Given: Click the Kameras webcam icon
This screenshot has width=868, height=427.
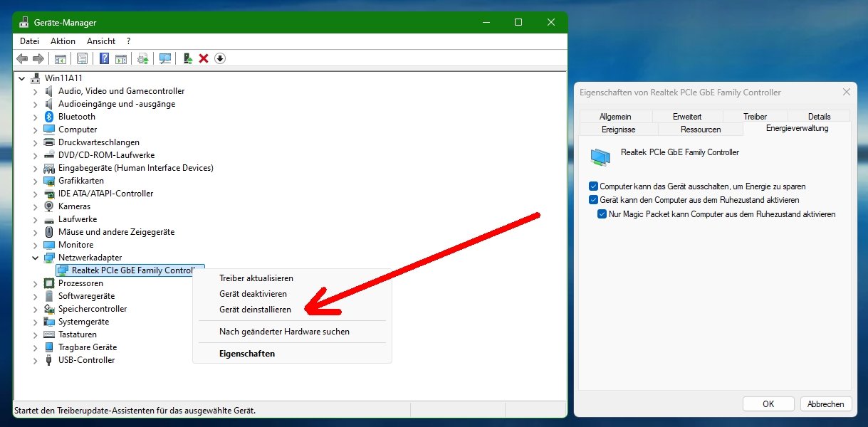Looking at the screenshot, I should click(49, 206).
